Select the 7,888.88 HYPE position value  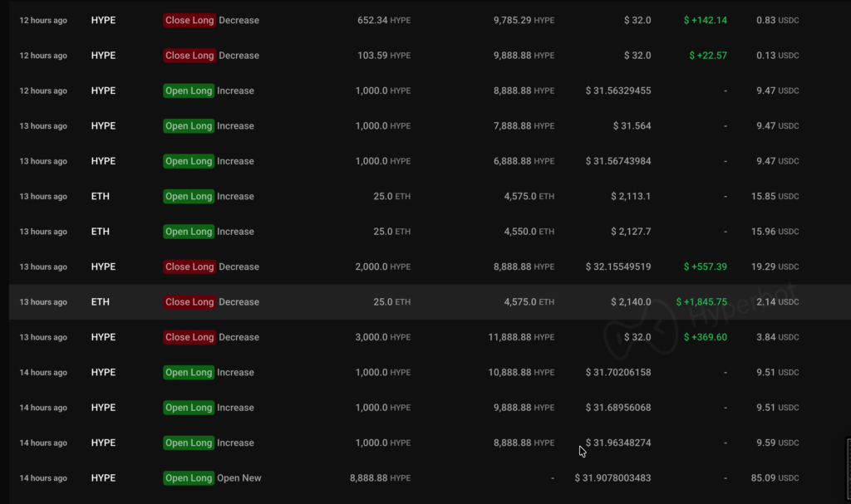tap(524, 126)
